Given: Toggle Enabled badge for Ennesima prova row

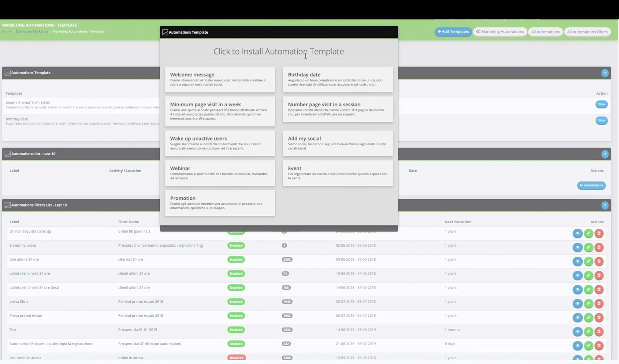Looking at the screenshot, I should (236, 245).
